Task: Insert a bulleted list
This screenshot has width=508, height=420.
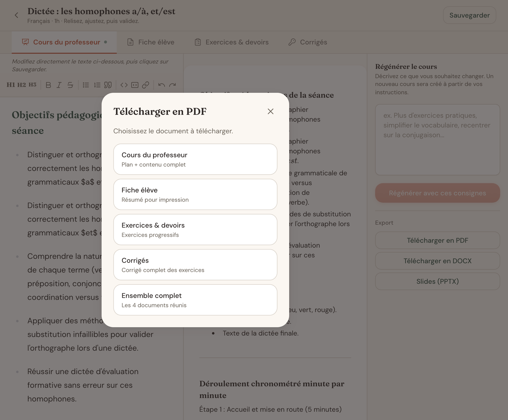Action: tap(86, 85)
